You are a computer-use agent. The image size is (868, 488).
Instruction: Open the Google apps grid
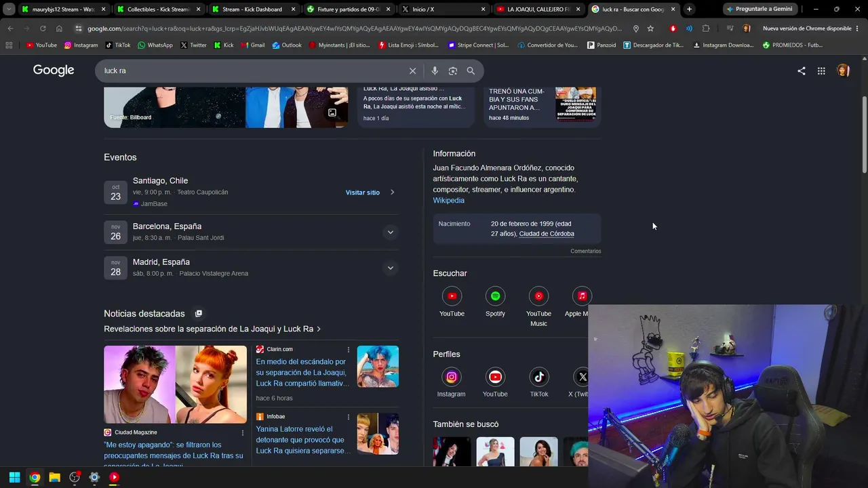point(821,70)
